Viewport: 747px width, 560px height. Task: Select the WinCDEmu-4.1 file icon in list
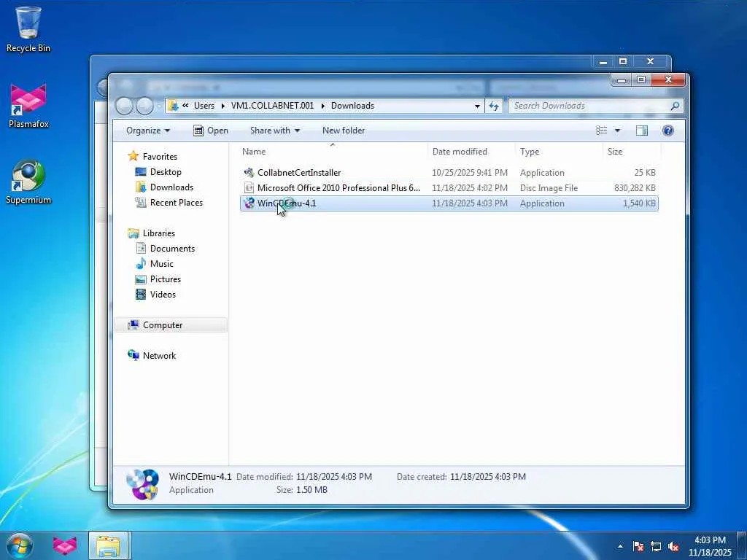[249, 203]
